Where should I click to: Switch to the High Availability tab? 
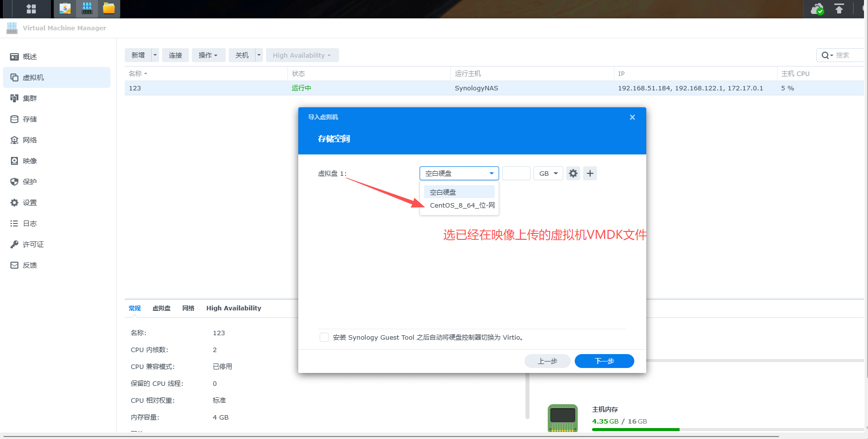coord(234,308)
